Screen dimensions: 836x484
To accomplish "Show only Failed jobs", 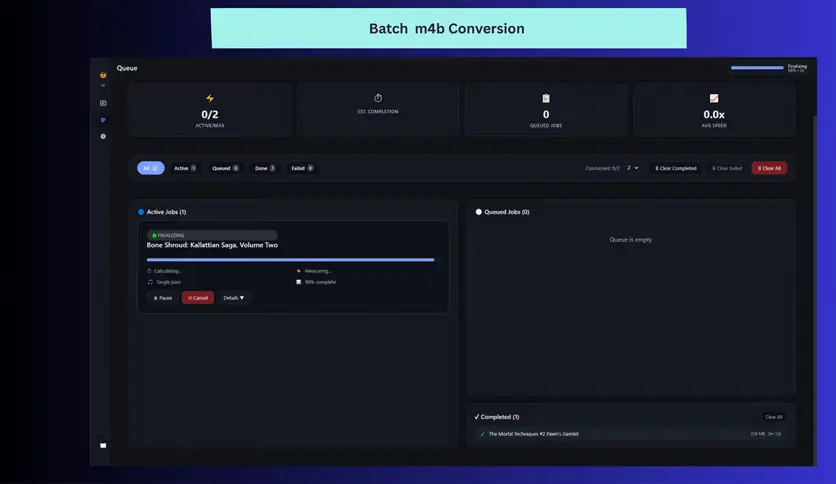I will click(x=302, y=168).
